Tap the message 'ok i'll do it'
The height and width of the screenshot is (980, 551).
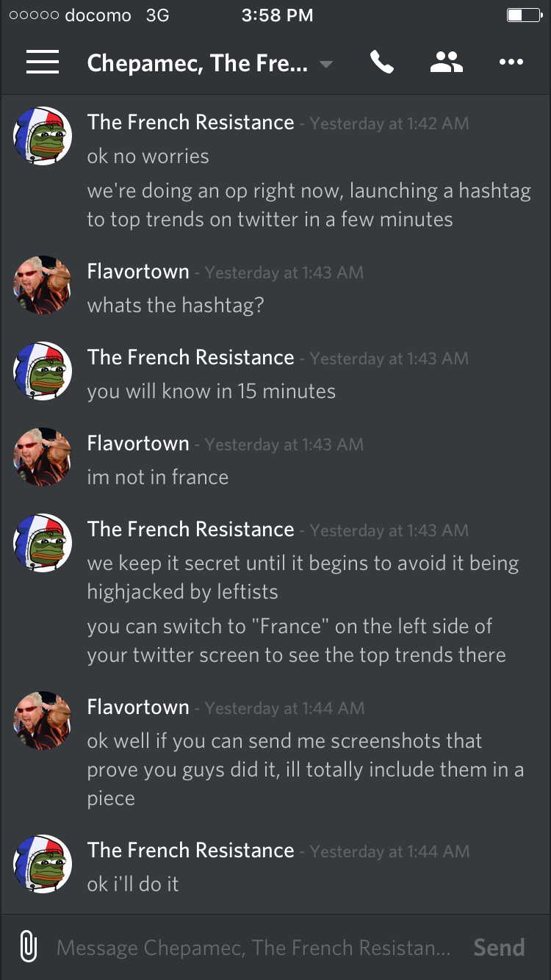pyautogui.click(x=133, y=884)
